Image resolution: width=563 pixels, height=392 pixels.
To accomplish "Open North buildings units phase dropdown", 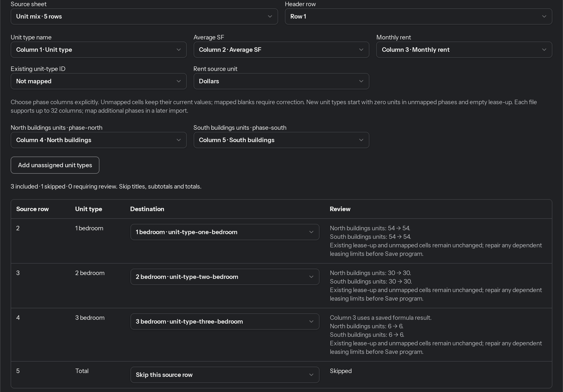I will 99,140.
